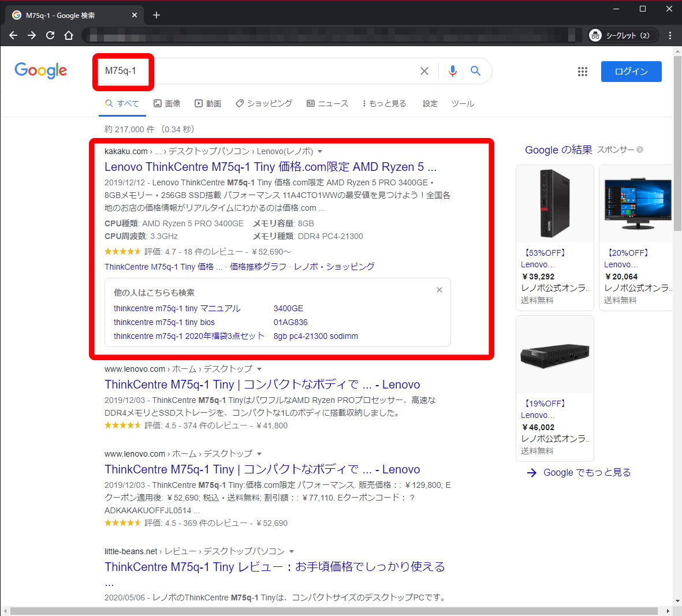
Task: Click into the M75q-1 search field
Action: [256, 71]
